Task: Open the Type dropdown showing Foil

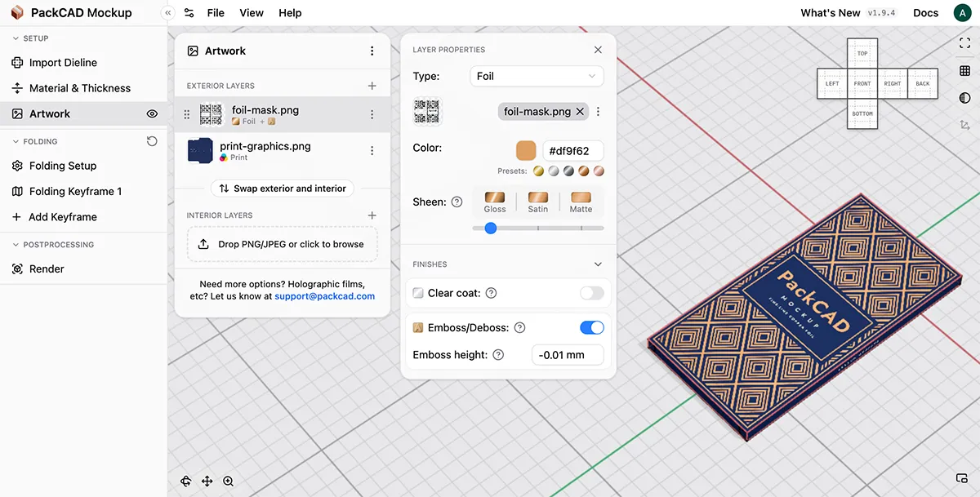Action: [537, 76]
